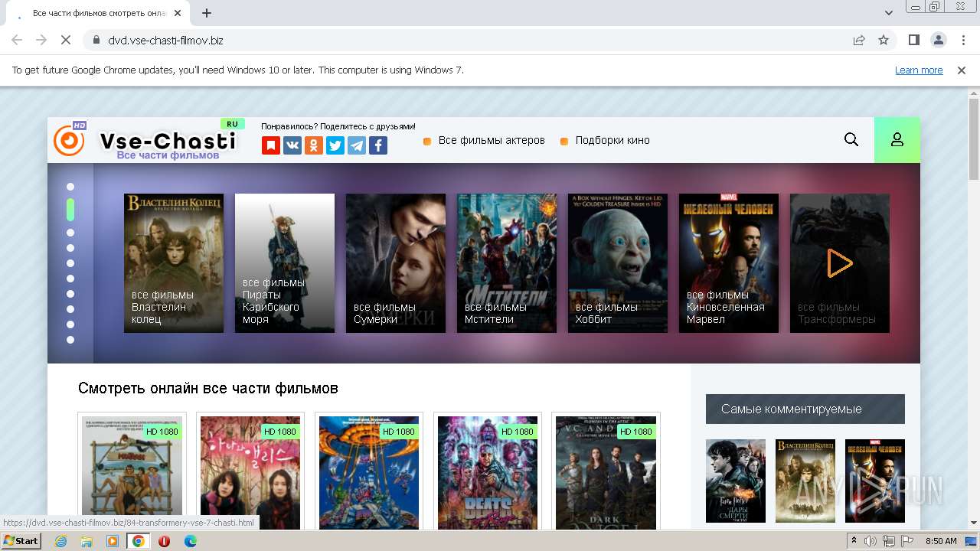Open Хоббит film collection
Screen dimensions: 980x551
618,263
